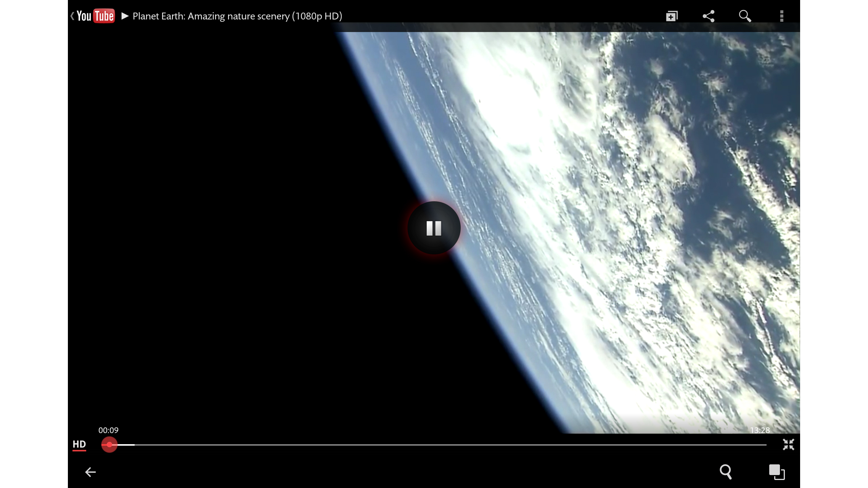Share this video
Image resolution: width=868 pixels, height=488 pixels.
708,16
